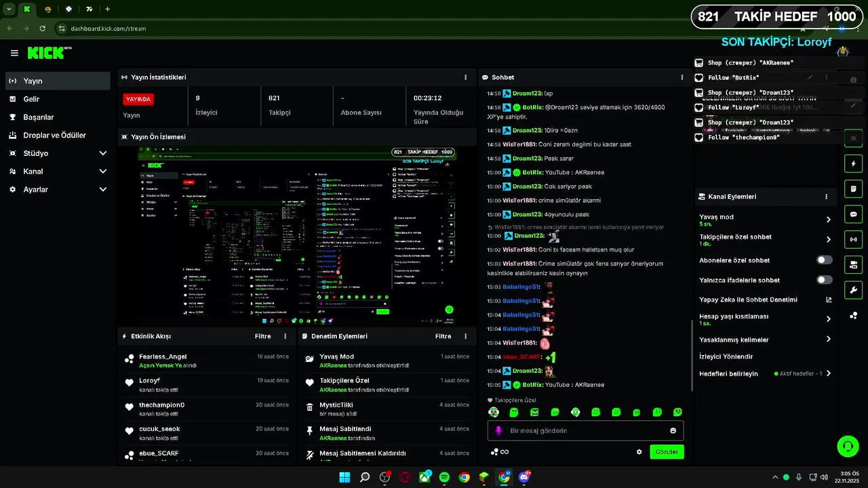Open Hesap yaşı kısıtlaması arrow

pyautogui.click(x=828, y=319)
